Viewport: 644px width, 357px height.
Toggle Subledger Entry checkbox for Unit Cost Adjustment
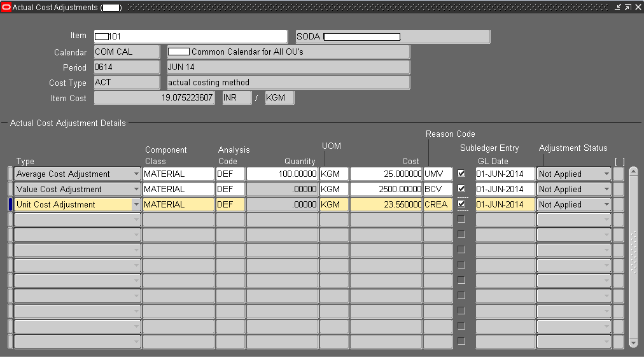461,204
